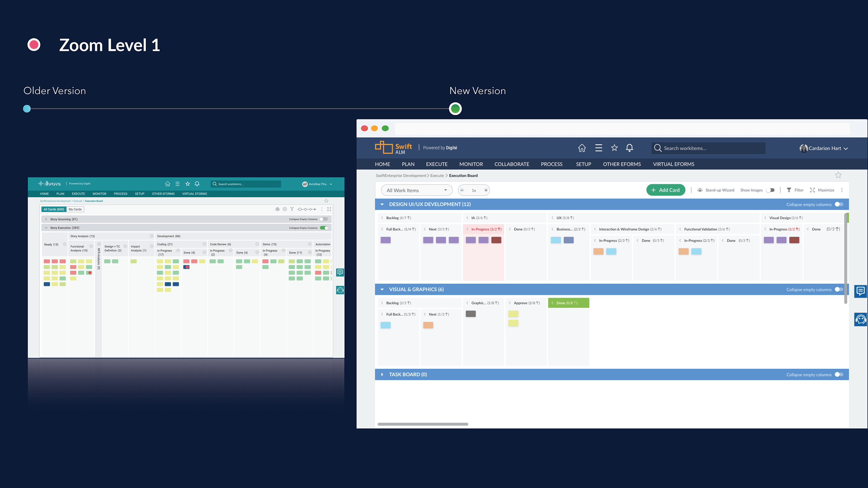Viewport: 868px width, 488px height.
Task: Toggle Collapse empty columns for VISUAL & GRAPHICS
Action: coord(839,289)
